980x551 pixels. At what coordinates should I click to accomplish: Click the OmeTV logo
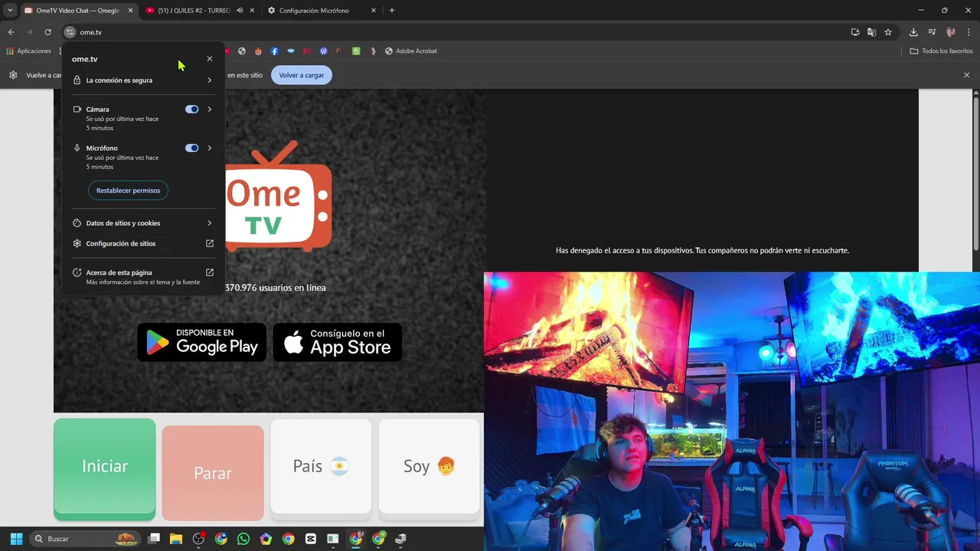tap(278, 196)
